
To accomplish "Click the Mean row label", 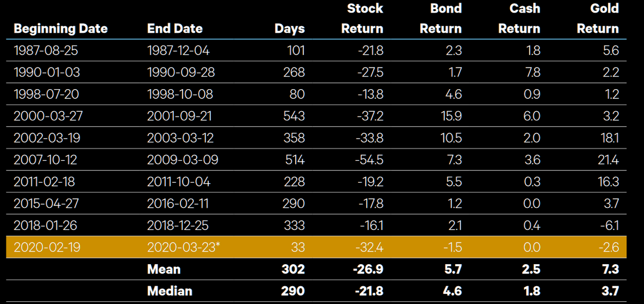I will coord(163,269).
